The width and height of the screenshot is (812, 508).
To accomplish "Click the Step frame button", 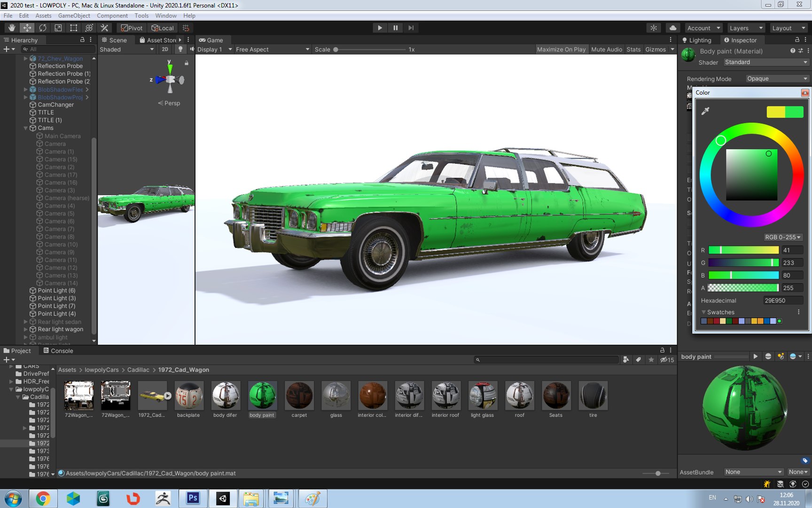I will tap(411, 28).
